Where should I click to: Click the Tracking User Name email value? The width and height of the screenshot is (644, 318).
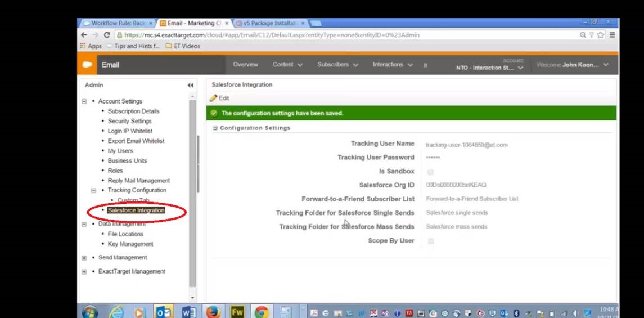click(467, 145)
